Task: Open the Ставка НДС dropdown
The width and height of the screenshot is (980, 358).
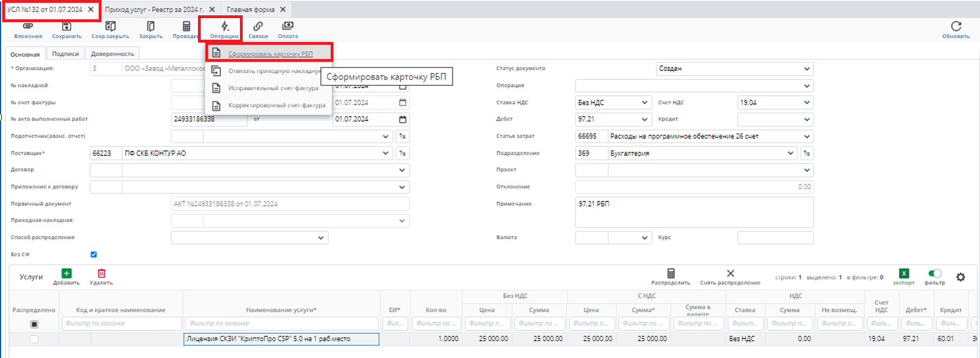Action: (644, 103)
